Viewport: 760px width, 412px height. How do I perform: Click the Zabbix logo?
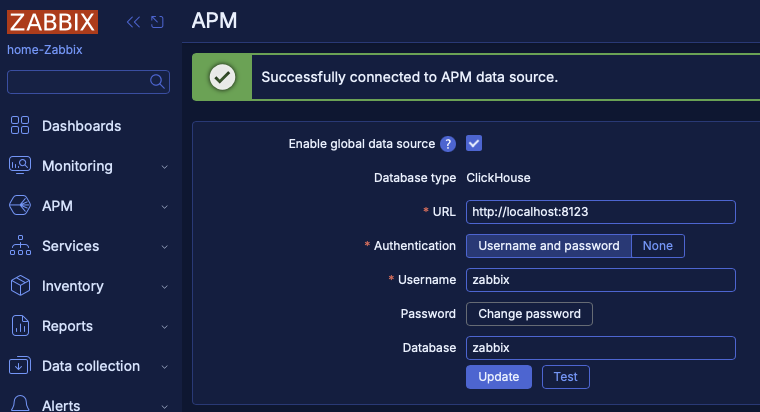(52, 22)
